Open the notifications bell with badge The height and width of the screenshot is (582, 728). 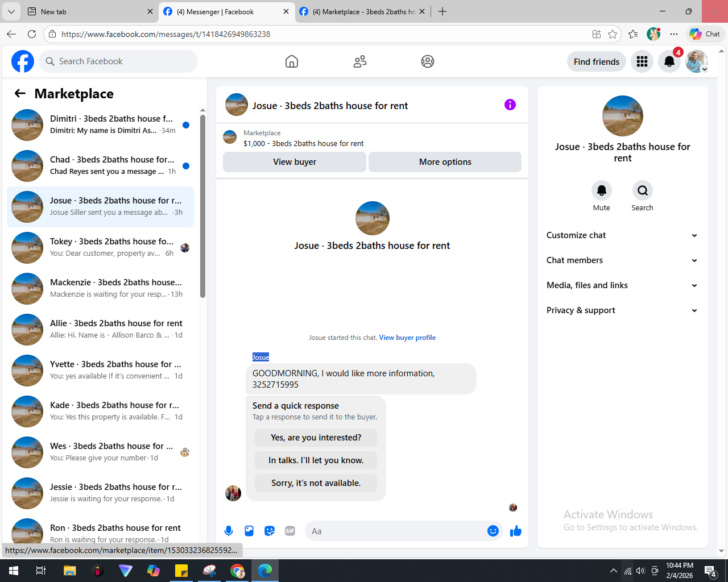tap(669, 61)
